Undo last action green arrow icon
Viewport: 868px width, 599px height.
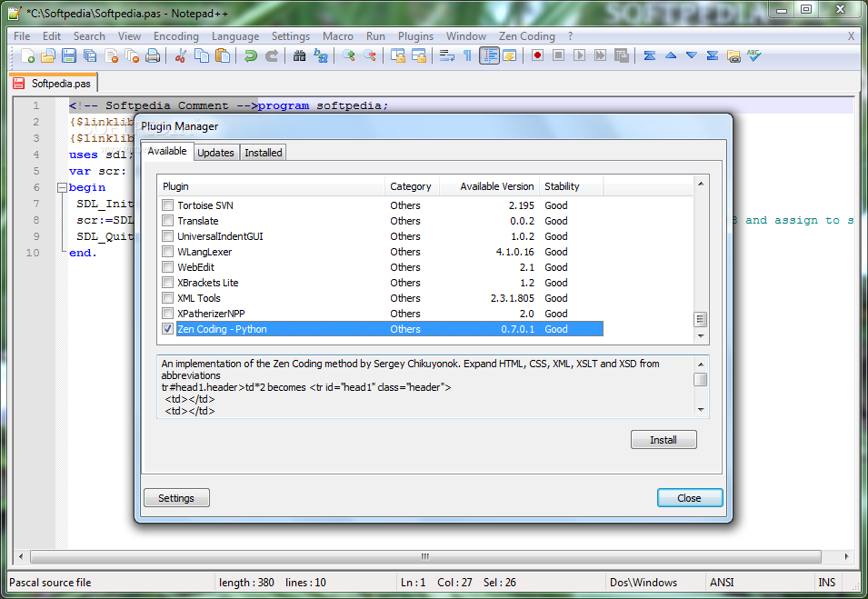click(250, 56)
